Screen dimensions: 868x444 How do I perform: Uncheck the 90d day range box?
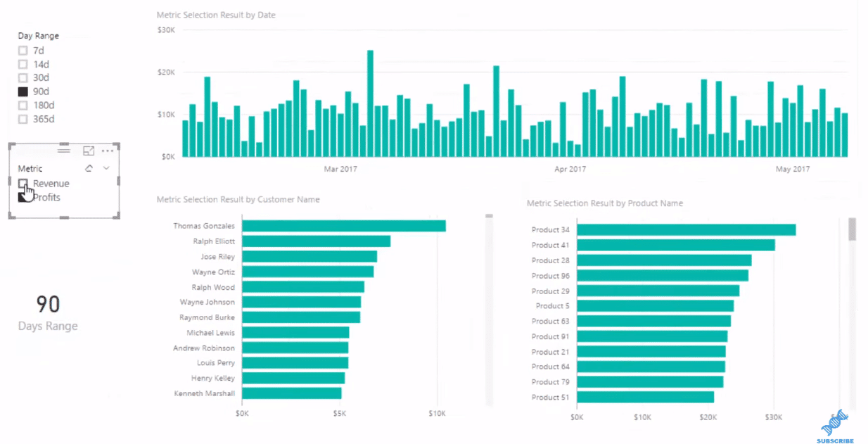pyautogui.click(x=23, y=91)
